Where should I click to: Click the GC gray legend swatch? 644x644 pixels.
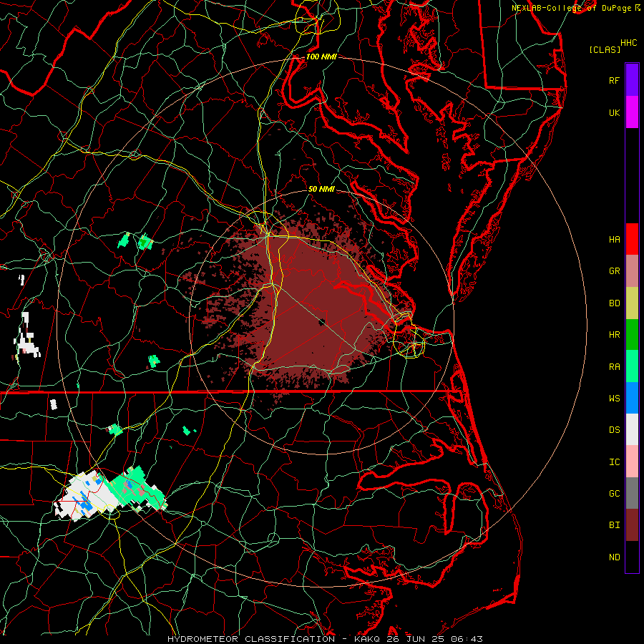(632, 493)
